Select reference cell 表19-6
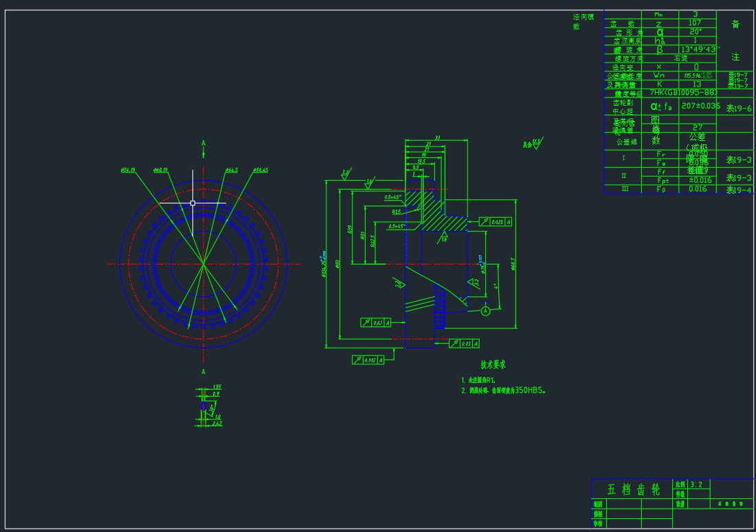The image size is (756, 532). 739,108
